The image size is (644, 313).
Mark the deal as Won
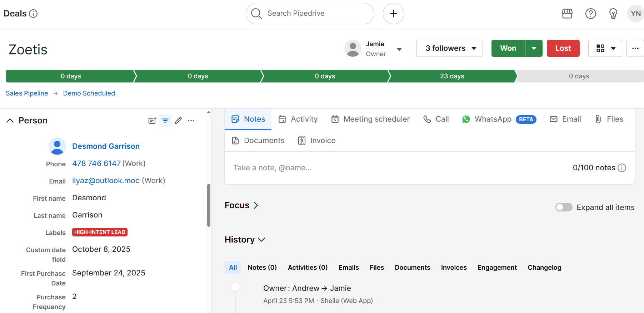coord(508,48)
